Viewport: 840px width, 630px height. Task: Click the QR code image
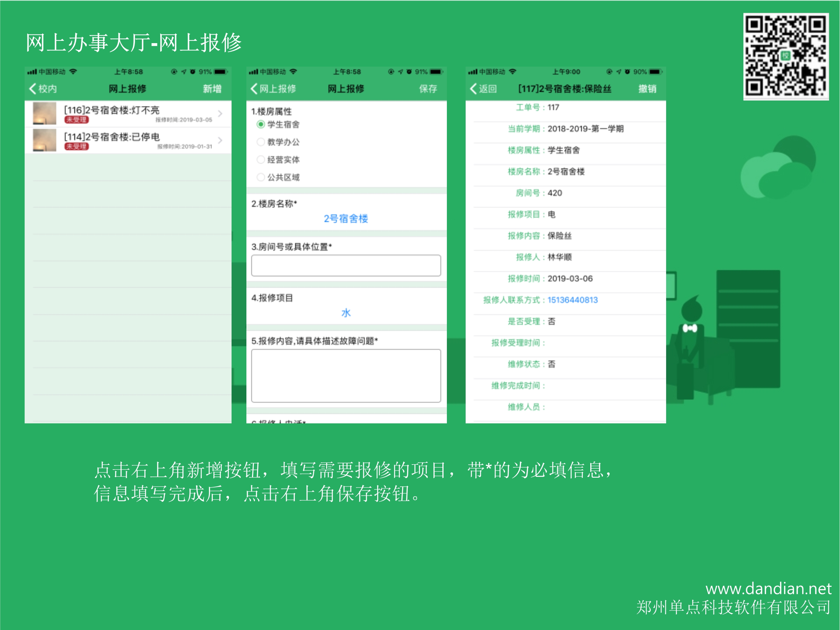[x=786, y=56]
